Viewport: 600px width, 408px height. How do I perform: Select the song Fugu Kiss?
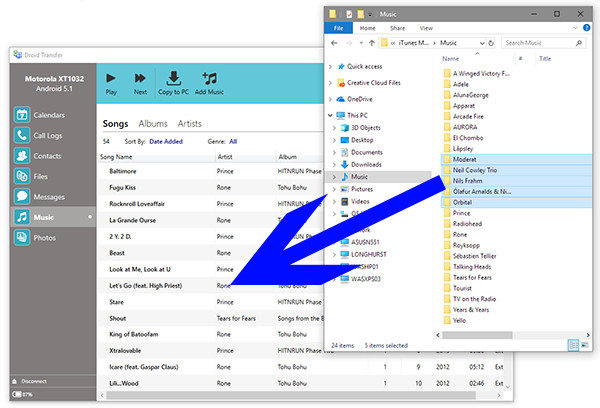tap(122, 188)
